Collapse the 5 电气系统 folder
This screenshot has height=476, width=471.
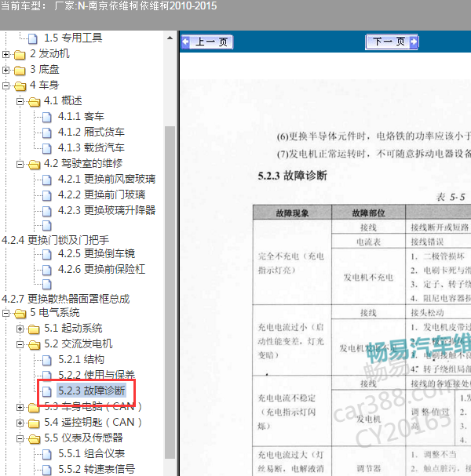click(5, 314)
